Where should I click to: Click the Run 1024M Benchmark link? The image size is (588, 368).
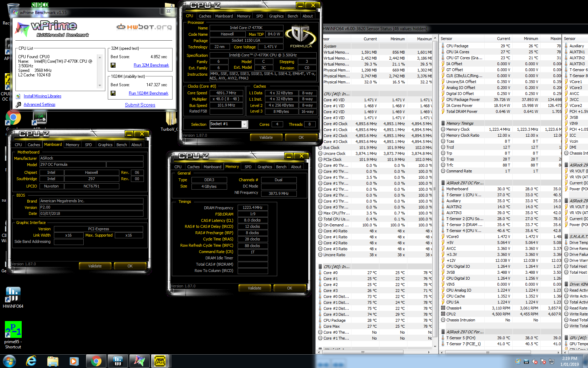click(x=148, y=93)
